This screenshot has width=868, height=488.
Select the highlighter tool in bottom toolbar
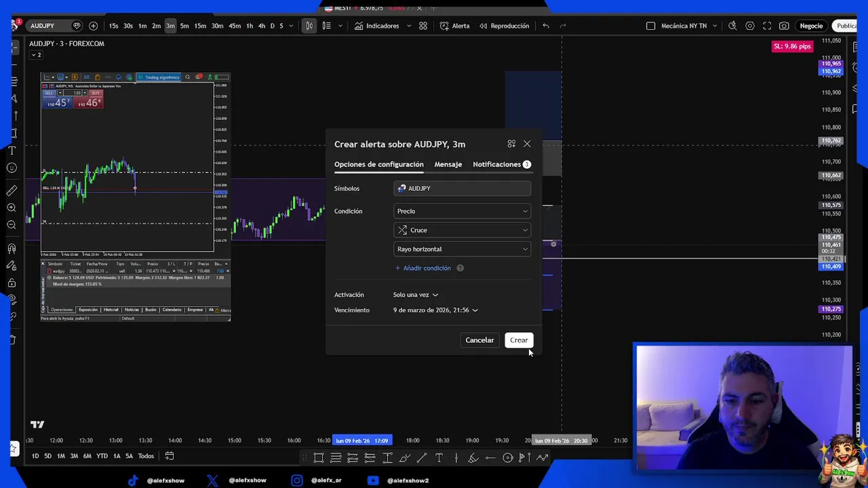pos(473,458)
